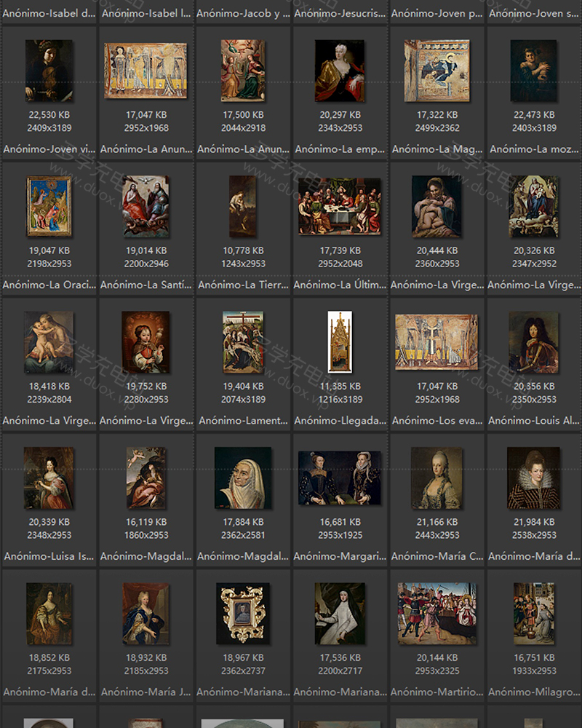Viewport: 582px width, 728px height.
Task: Click the narrow Anónimo-La Tierr... thumbnail
Action: tap(242, 206)
